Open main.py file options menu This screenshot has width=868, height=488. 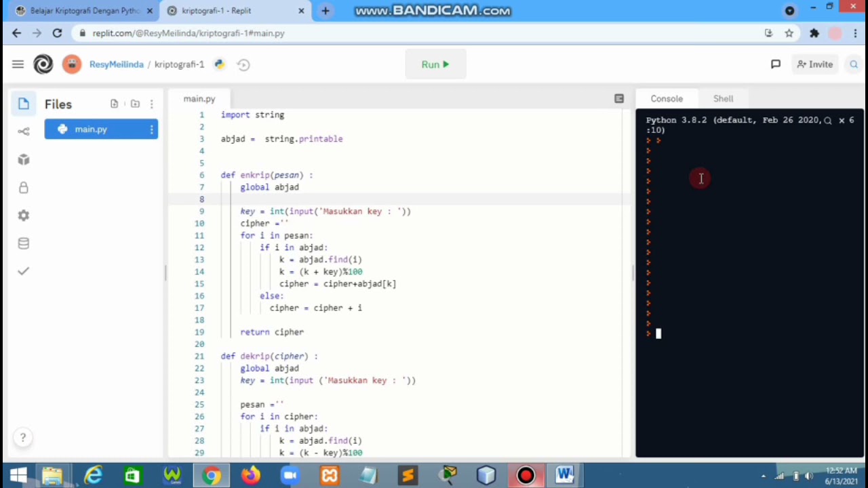pyautogui.click(x=151, y=129)
